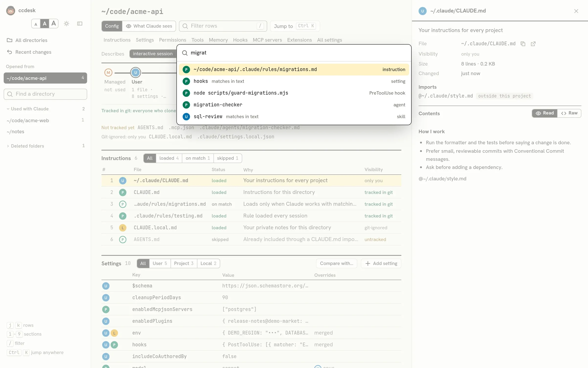Image resolution: width=588 pixels, height=368 pixels.
Task: Go to the All settings section
Action: pos(330,40)
